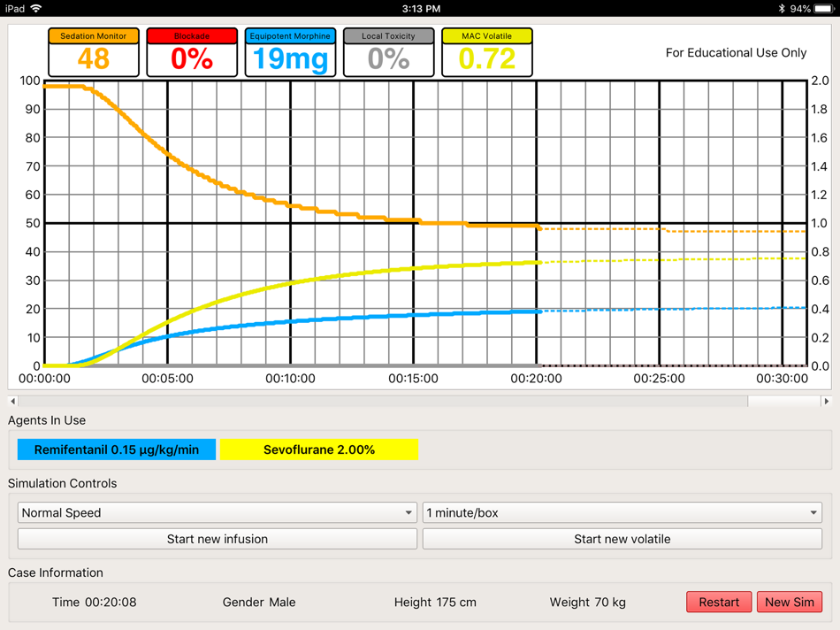Click the Agents In Use heading
Screen dimensions: 840x630
(x=47, y=420)
